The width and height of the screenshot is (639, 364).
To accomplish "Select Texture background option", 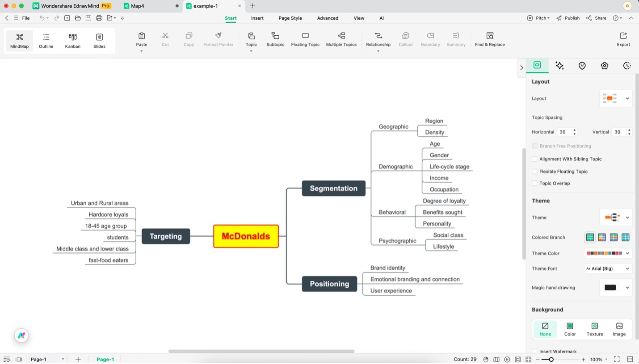I will [594, 329].
